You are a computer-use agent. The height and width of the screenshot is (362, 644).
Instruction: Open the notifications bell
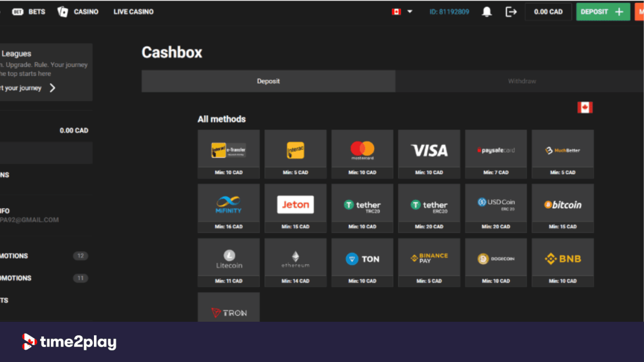487,12
